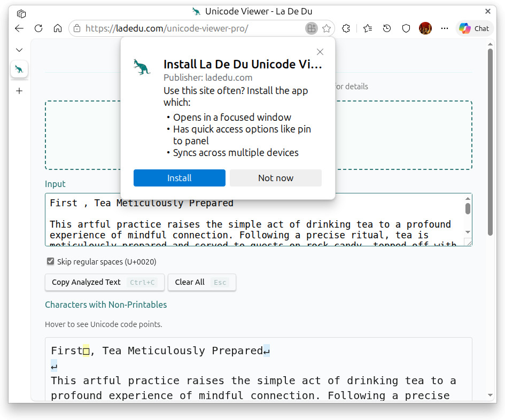Collapse the vertical tabs chevron
505x420 pixels.
[x=19, y=50]
